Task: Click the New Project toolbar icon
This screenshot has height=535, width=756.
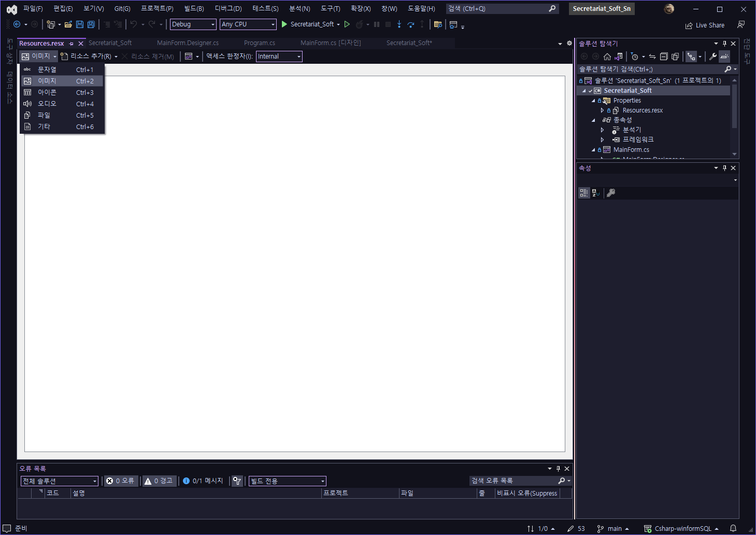Action: (x=51, y=24)
